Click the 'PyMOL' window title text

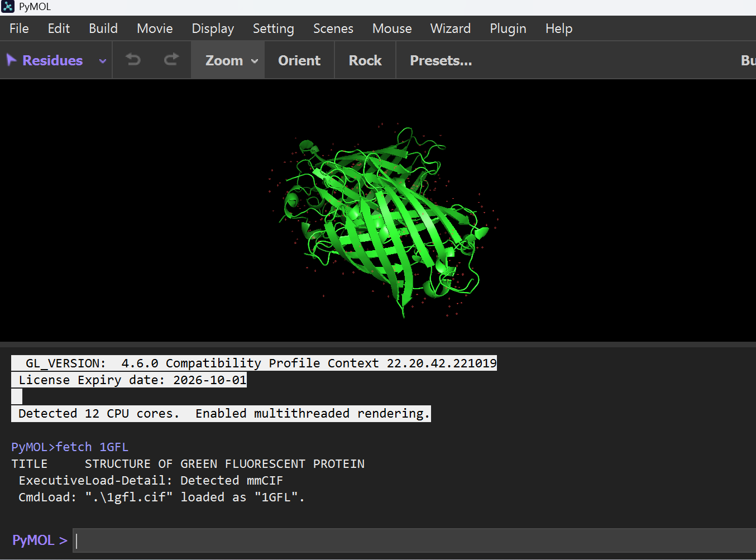click(35, 7)
